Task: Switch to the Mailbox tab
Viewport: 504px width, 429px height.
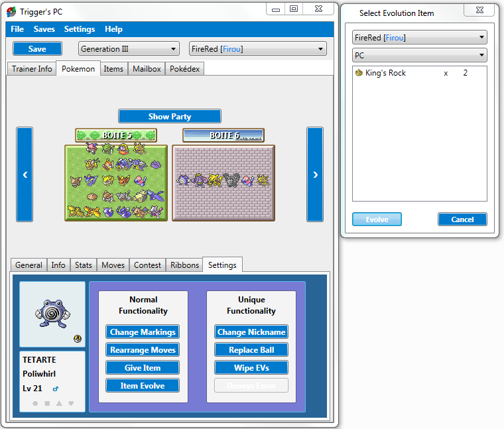Action: pyautogui.click(x=147, y=69)
